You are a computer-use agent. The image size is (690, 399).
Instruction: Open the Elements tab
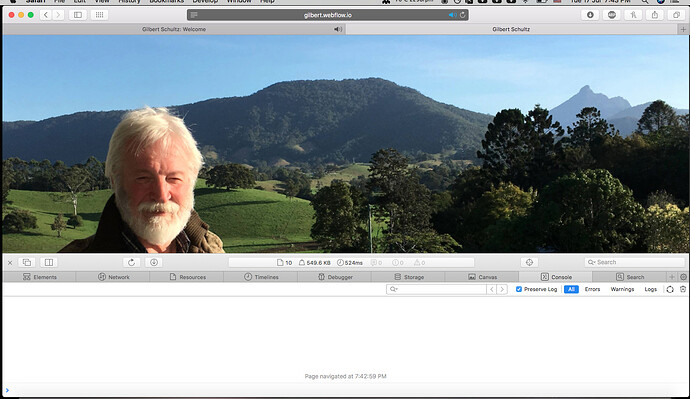40,277
